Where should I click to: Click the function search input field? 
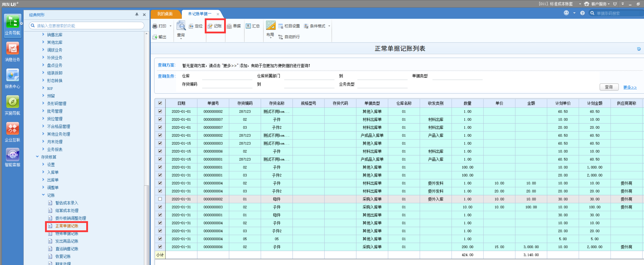coord(87,26)
